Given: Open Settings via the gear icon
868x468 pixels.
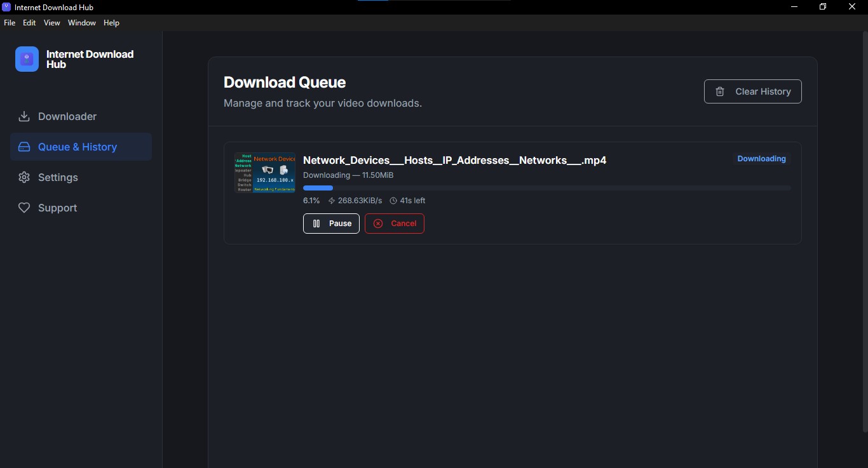Looking at the screenshot, I should click(24, 177).
